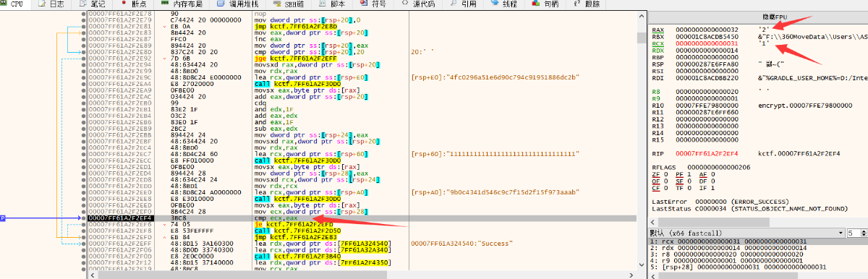Switch to the CPU tab
Image resolution: width=868 pixels, height=279 pixels.
click(15, 4)
